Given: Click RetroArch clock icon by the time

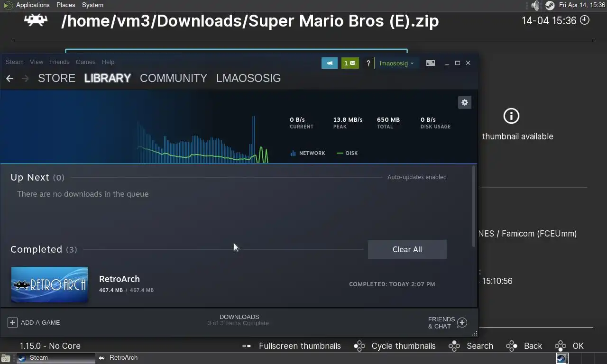Looking at the screenshot, I should point(585,20).
